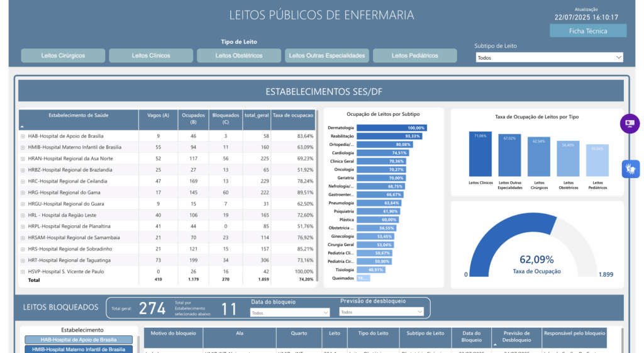Open the Previsão de desbloqueio dropdown
This screenshot has height=353, width=644.
[x=381, y=312]
